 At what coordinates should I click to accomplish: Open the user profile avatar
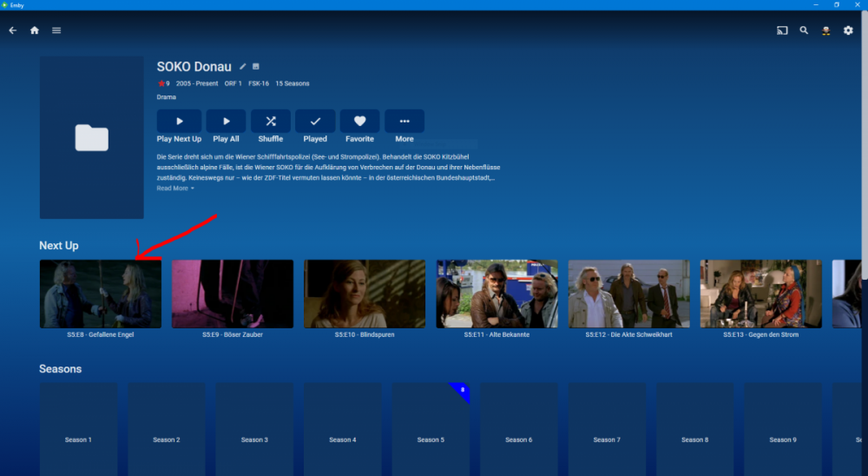tap(826, 30)
